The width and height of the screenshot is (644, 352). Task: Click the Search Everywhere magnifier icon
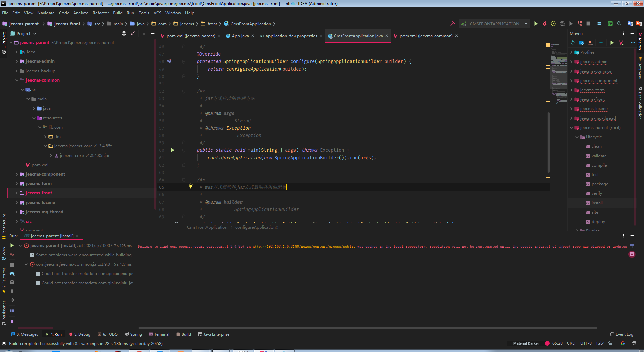[619, 24]
